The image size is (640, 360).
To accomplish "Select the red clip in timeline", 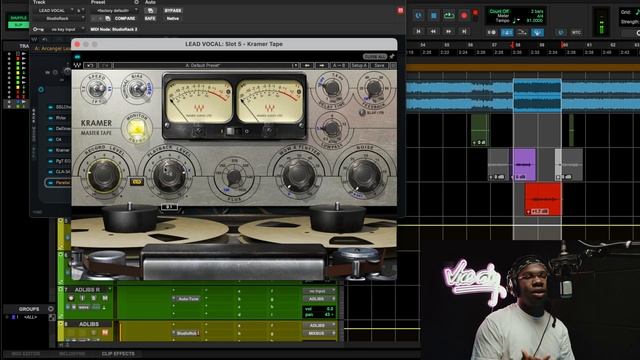I will pyautogui.click(x=543, y=199).
